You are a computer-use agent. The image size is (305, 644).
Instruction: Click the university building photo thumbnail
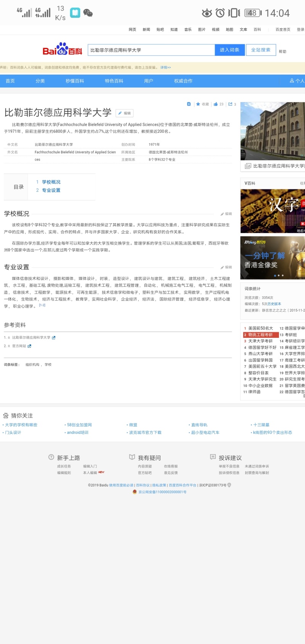coord(273,131)
